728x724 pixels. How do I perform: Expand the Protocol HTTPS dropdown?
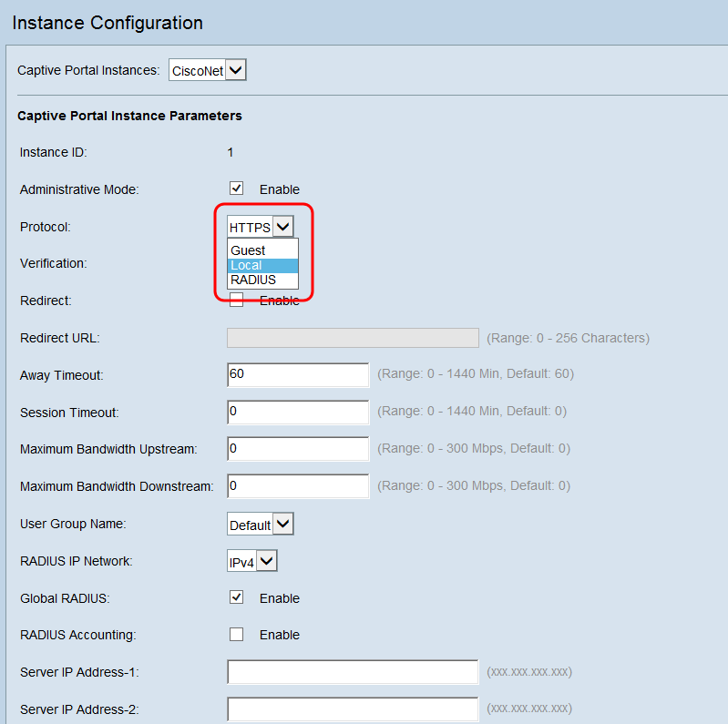click(x=261, y=227)
